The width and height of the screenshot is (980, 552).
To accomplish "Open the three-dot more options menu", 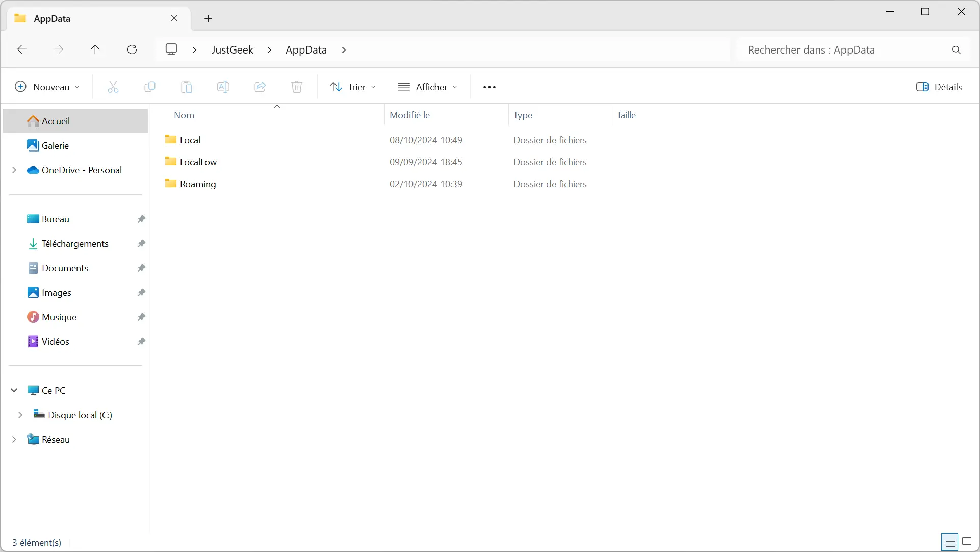I will 489,87.
